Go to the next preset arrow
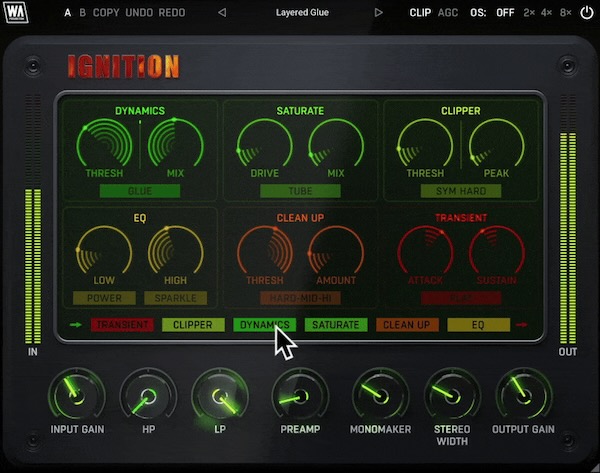 point(378,13)
